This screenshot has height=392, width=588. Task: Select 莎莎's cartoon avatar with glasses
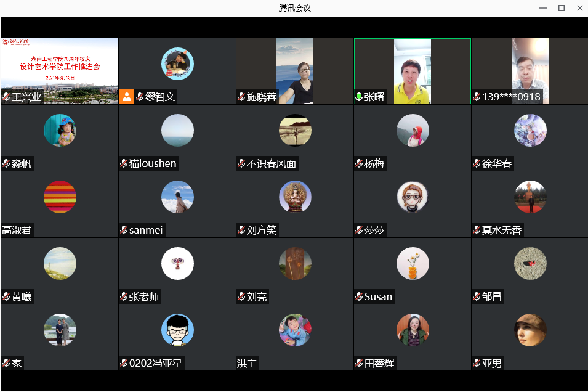(x=413, y=197)
